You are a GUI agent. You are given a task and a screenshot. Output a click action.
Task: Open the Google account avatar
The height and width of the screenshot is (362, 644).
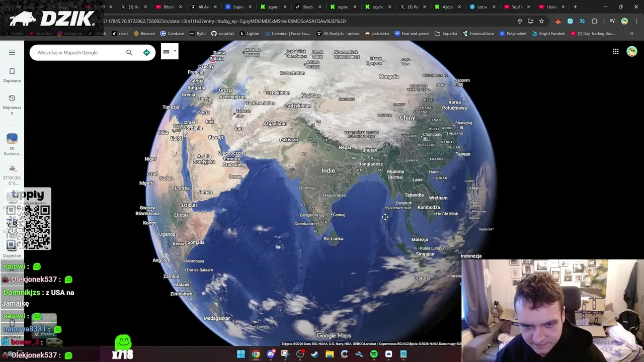(x=632, y=51)
